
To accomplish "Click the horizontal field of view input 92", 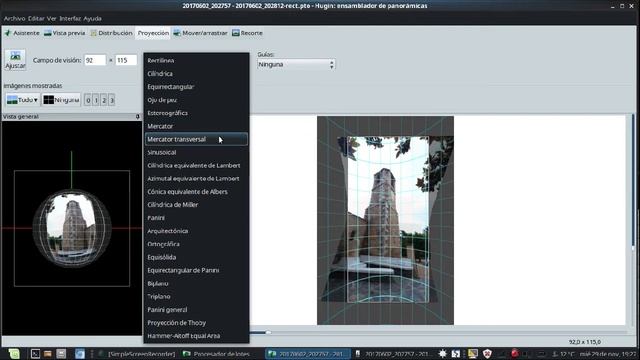I will 95,60.
